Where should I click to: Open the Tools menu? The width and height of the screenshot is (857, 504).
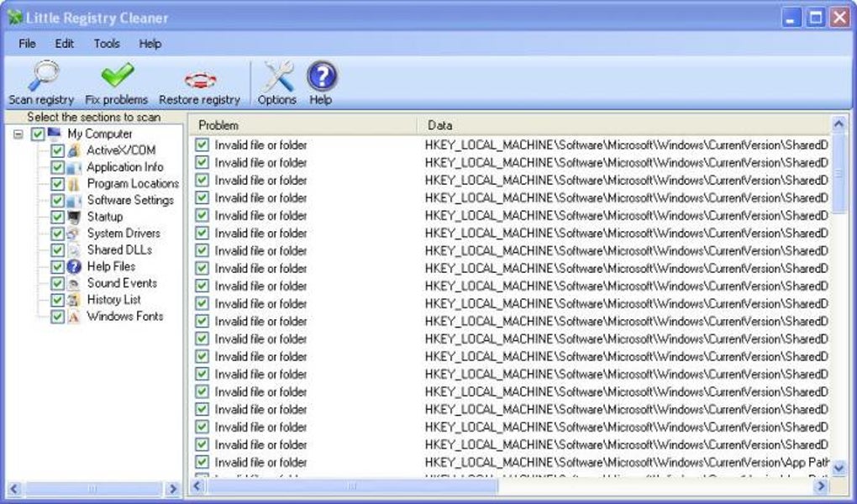(107, 44)
